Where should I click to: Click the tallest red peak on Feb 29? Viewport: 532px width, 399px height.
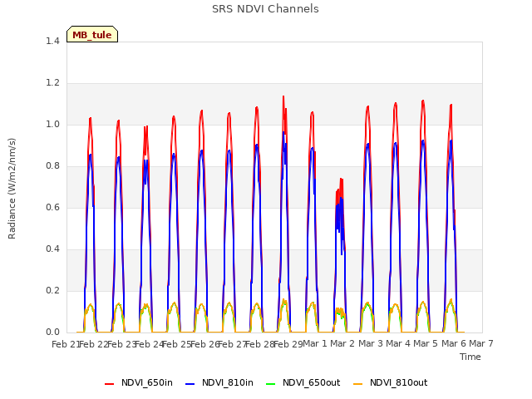coord(283,97)
